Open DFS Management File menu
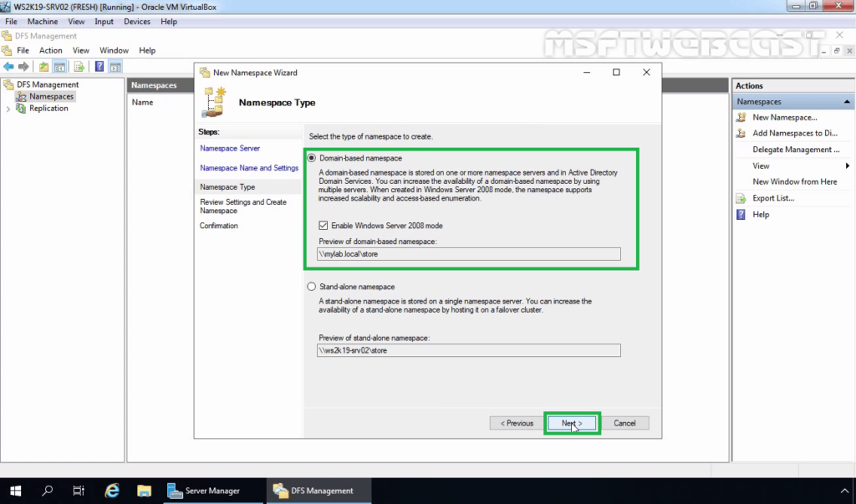Image resolution: width=856 pixels, height=504 pixels. [x=23, y=50]
